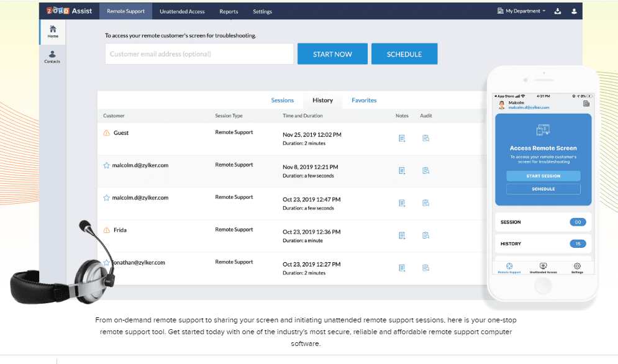
Task: Click jonathan@zylker.com in the customer list
Action: pos(139,263)
